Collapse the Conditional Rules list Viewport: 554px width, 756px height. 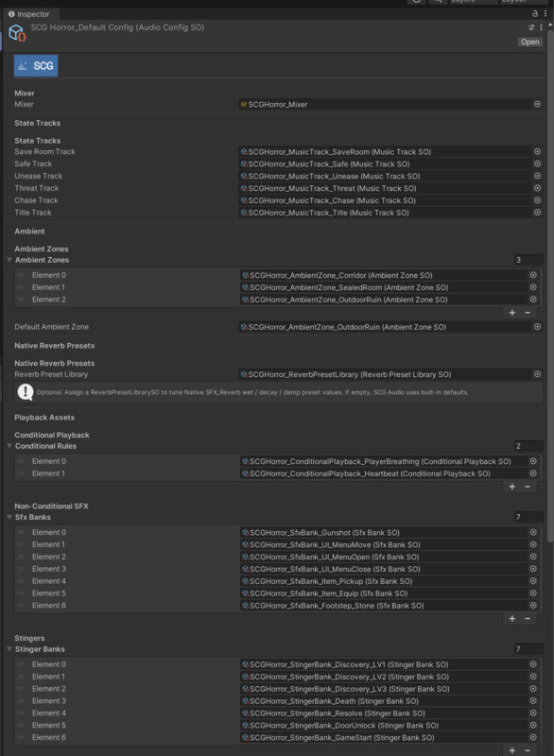[9, 446]
